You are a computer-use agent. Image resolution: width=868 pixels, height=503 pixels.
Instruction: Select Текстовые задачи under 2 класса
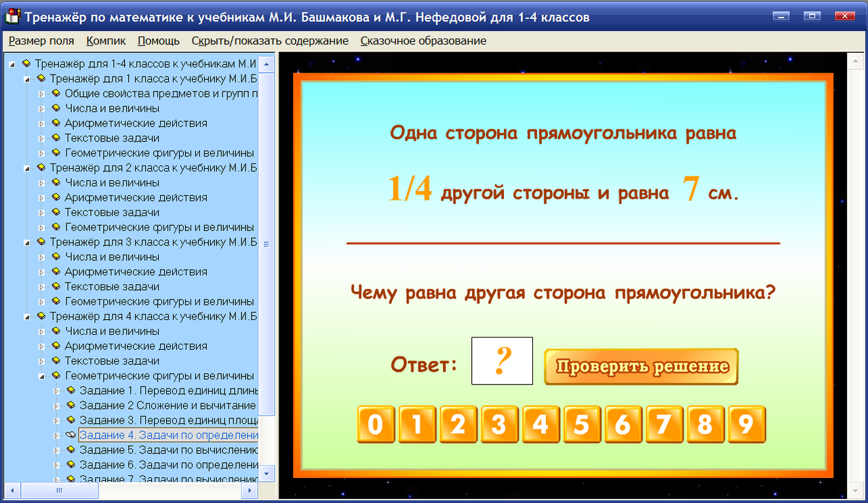(x=112, y=212)
